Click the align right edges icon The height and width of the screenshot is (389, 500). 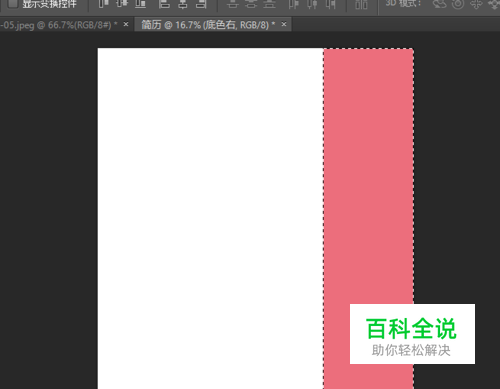click(x=201, y=4)
